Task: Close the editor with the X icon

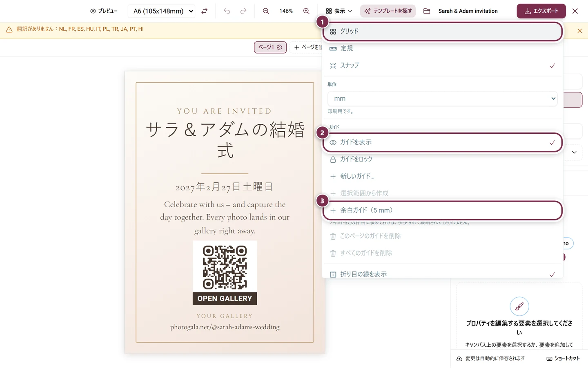Action: point(575,11)
